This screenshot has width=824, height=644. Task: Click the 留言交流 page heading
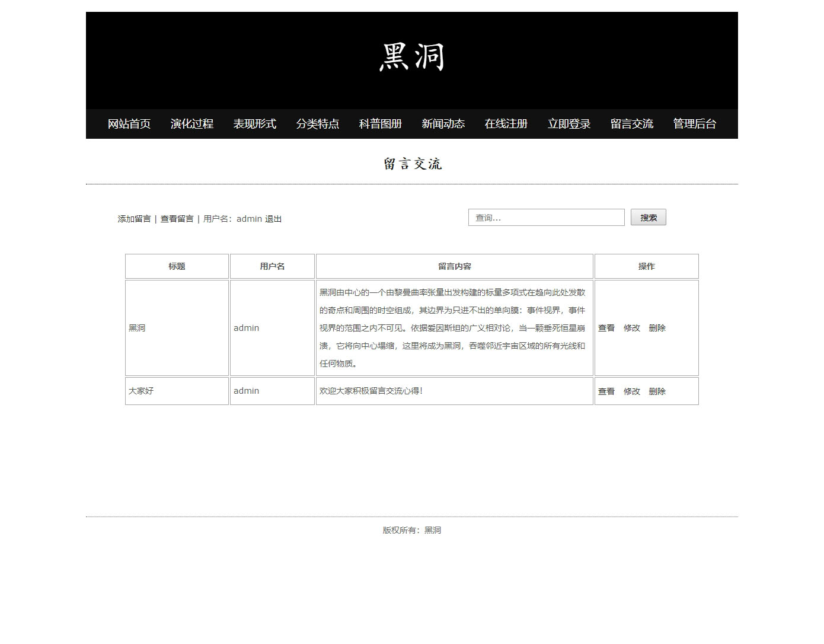(412, 164)
